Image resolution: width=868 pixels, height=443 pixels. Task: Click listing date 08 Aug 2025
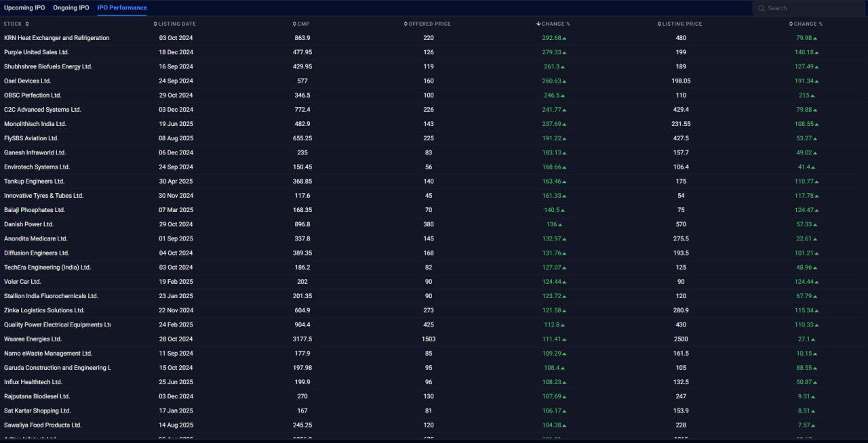click(176, 138)
